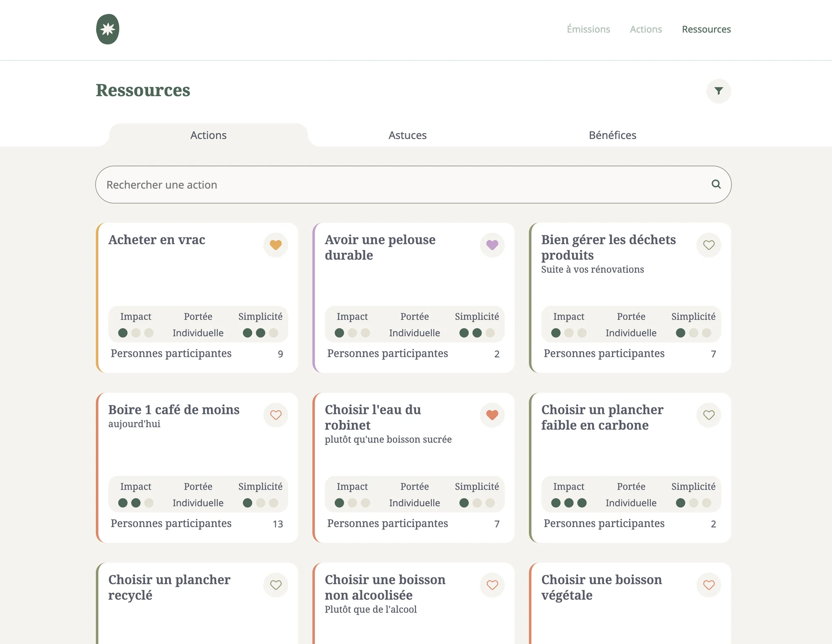Image resolution: width=832 pixels, height=644 pixels.
Task: Favorite Choisir un plancher recyclé
Action: [275, 585]
